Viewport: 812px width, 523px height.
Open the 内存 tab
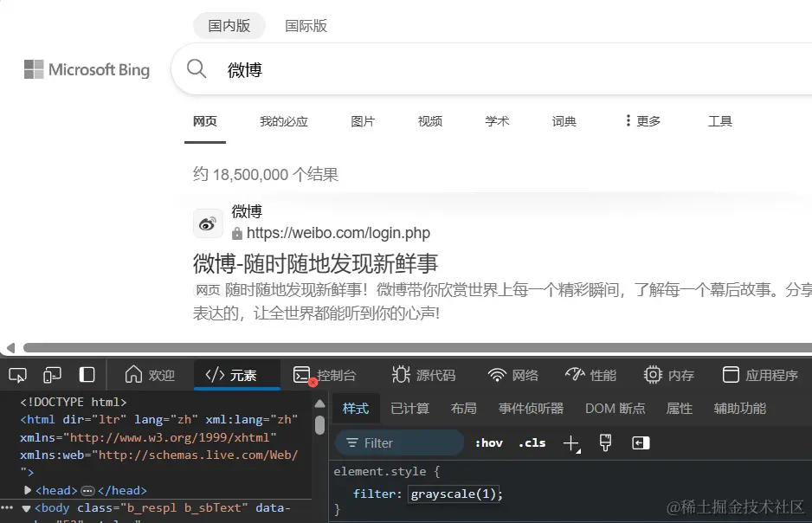pyautogui.click(x=668, y=375)
